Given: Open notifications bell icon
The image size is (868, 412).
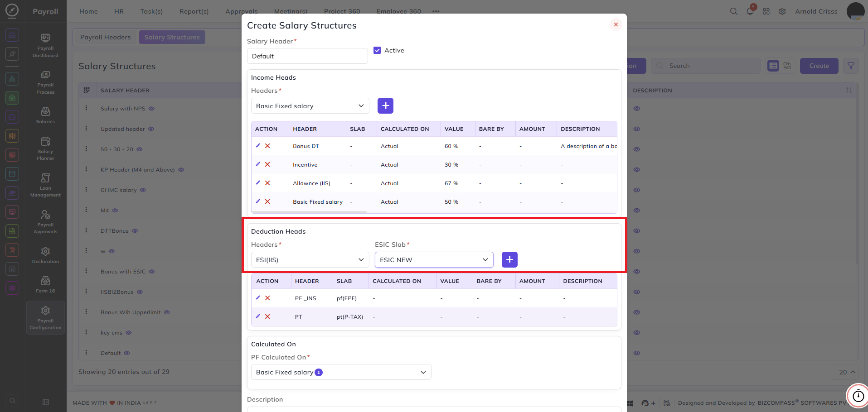Looking at the screenshot, I should point(750,11).
